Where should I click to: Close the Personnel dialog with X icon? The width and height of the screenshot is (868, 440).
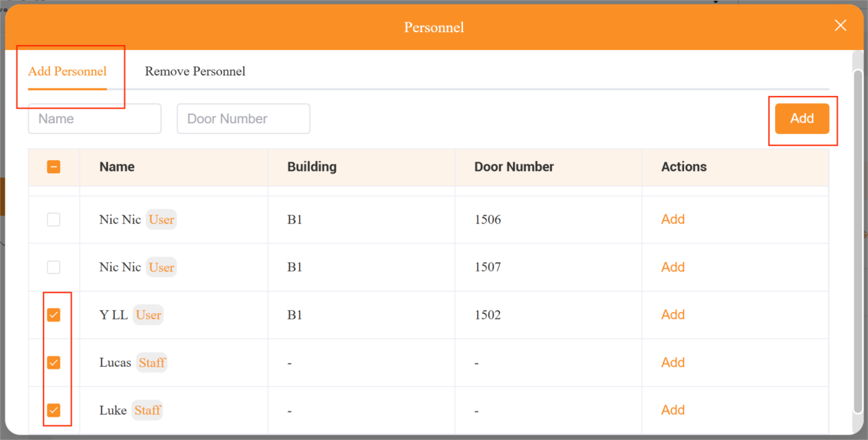[x=841, y=26]
